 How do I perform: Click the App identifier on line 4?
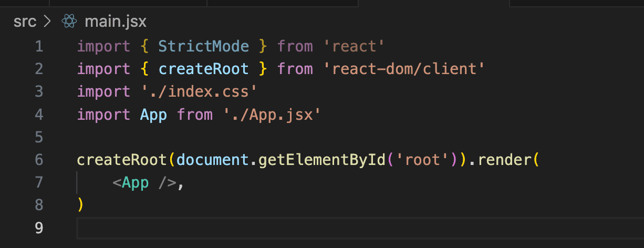click(153, 114)
